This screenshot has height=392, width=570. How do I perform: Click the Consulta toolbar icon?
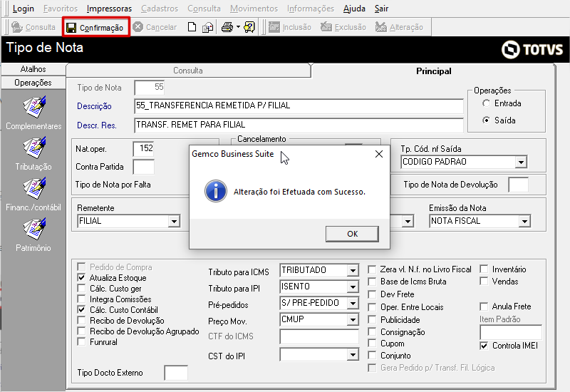click(17, 27)
